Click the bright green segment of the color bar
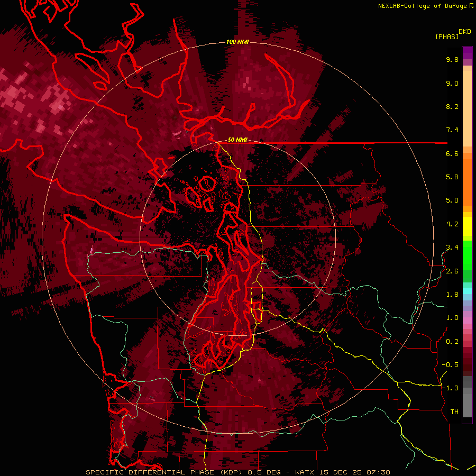 467,255
